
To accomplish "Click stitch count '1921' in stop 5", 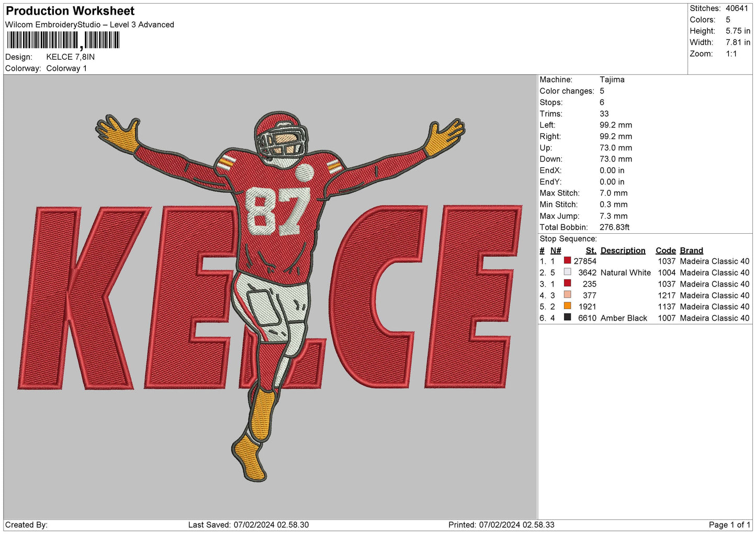I will point(588,306).
